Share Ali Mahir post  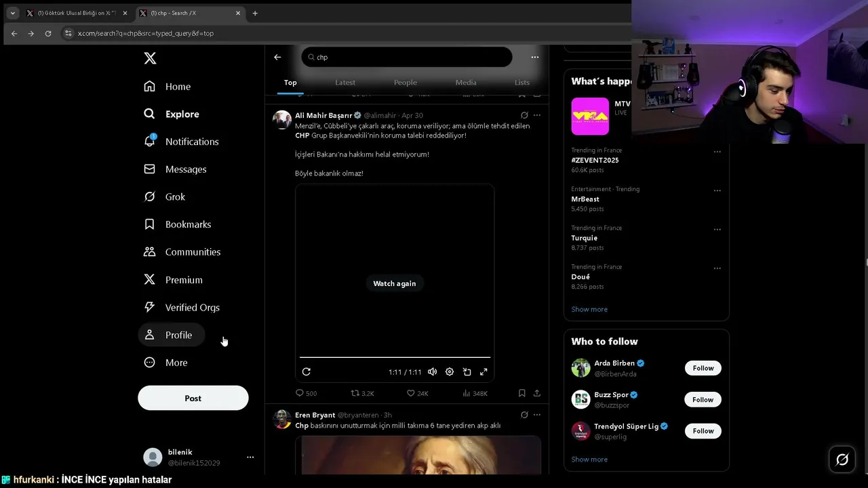click(x=537, y=393)
